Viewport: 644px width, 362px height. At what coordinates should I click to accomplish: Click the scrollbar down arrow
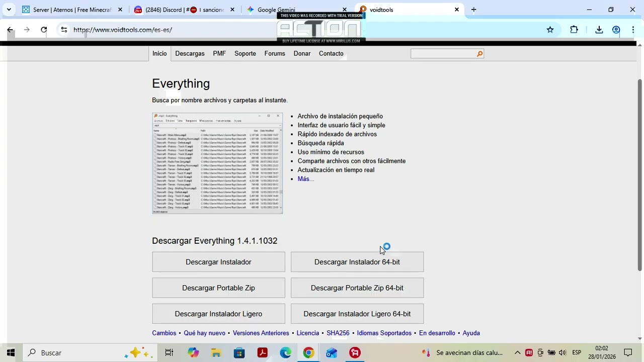(639, 339)
